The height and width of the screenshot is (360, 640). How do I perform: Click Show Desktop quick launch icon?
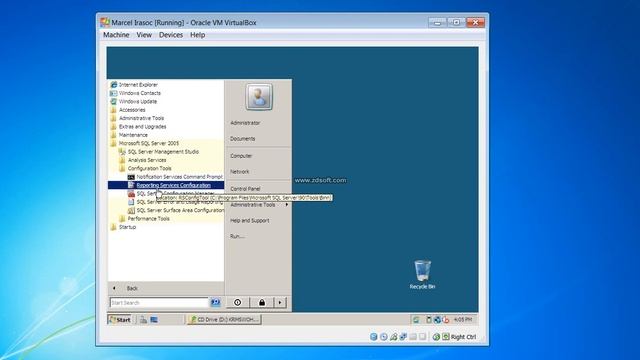[x=154, y=320]
